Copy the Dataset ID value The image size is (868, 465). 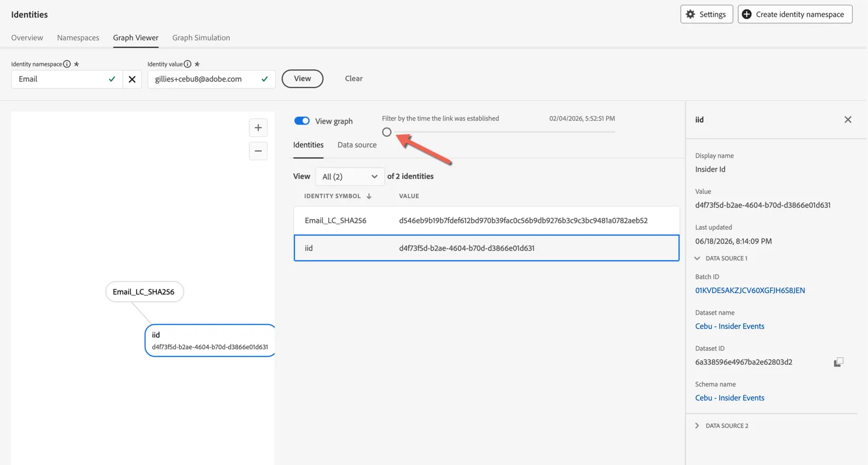[838, 362]
